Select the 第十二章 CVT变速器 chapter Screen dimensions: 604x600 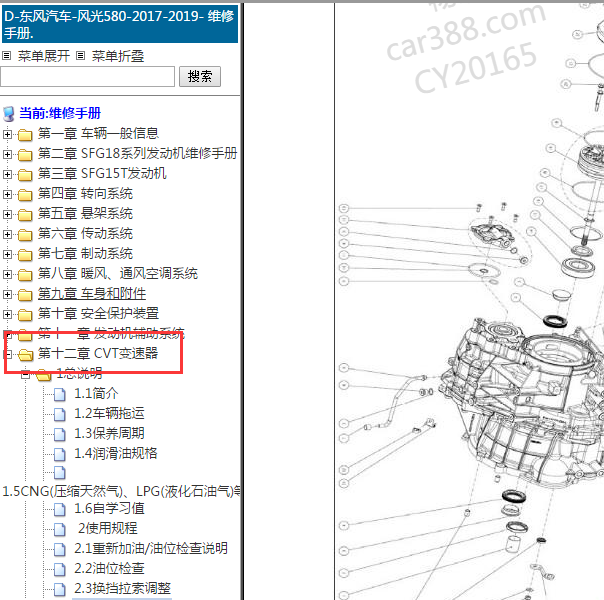[x=98, y=354]
